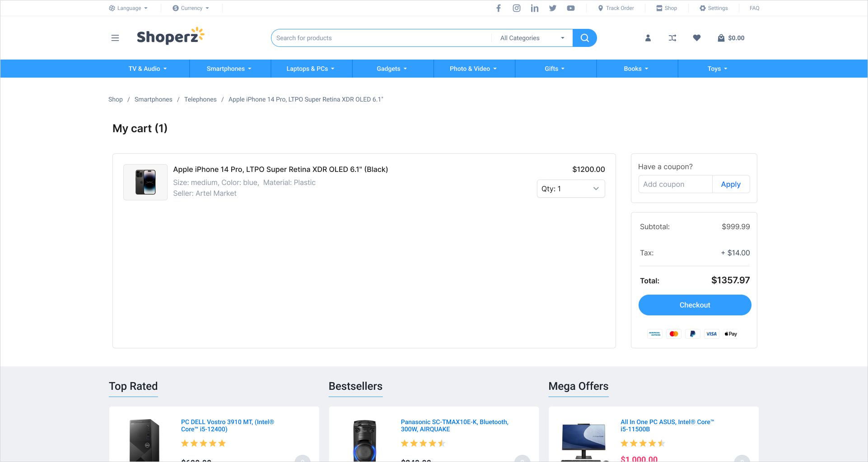Open Instagram social icon
This screenshot has width=868, height=462.
(x=517, y=8)
